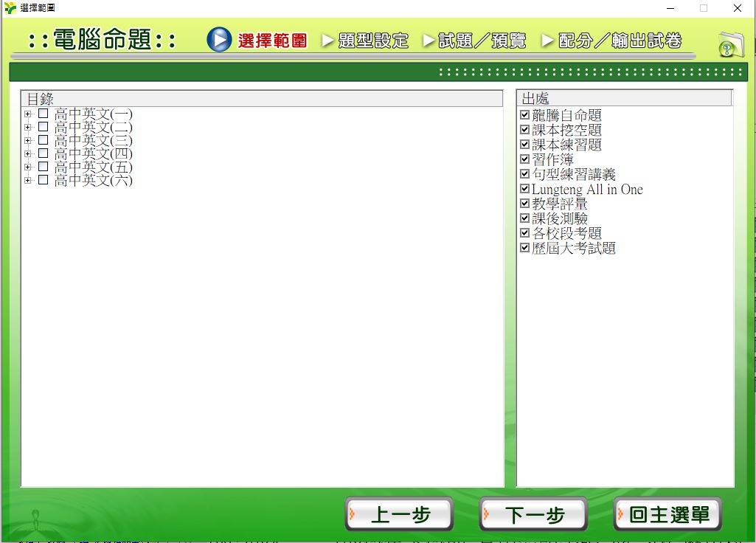
Task: Minimize the 選擇範圍 window
Action: [x=670, y=8]
